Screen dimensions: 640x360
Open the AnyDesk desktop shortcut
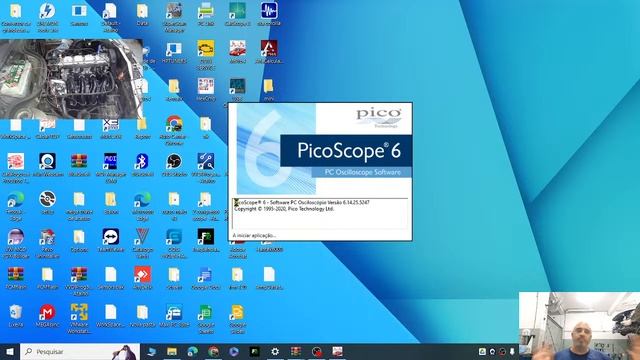[142, 274]
